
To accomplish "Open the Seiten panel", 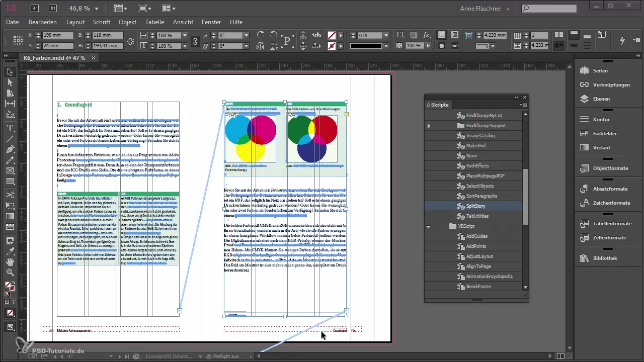I will tap(600, 71).
